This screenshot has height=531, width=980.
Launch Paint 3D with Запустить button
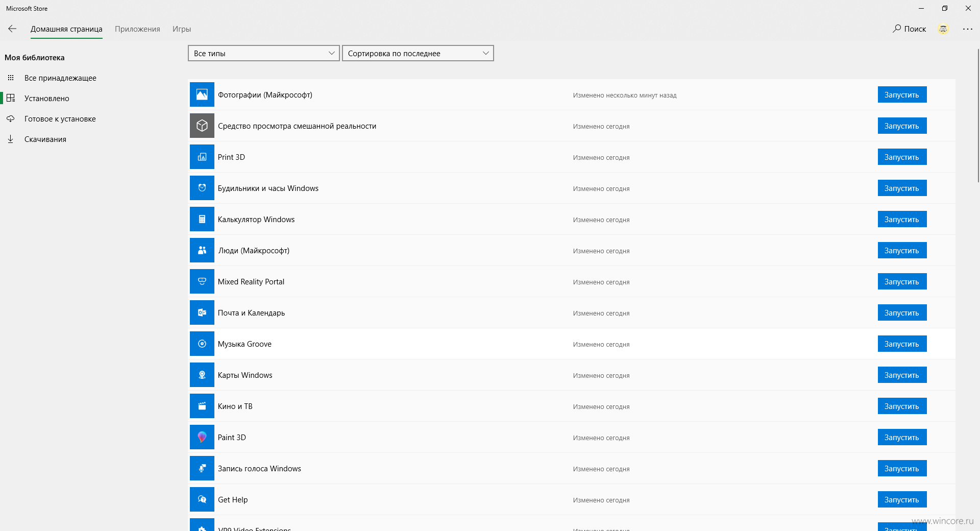click(902, 437)
